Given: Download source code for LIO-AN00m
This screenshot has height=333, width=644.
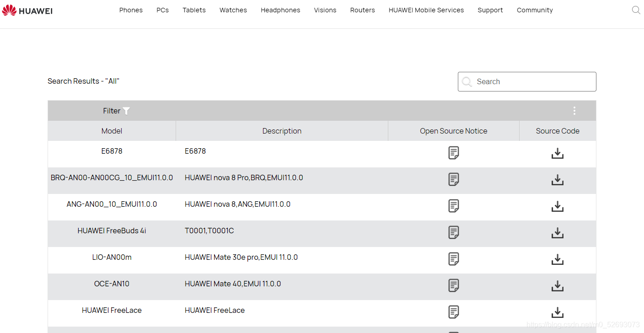Looking at the screenshot, I should tap(557, 259).
